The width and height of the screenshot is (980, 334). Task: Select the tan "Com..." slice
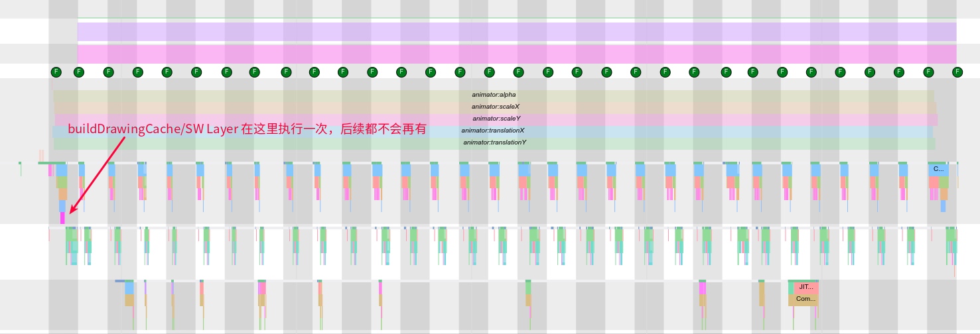(x=804, y=300)
